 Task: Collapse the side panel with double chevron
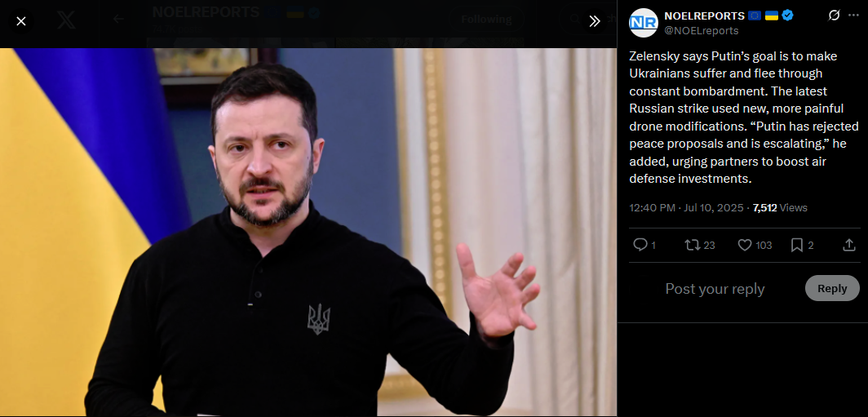[595, 21]
